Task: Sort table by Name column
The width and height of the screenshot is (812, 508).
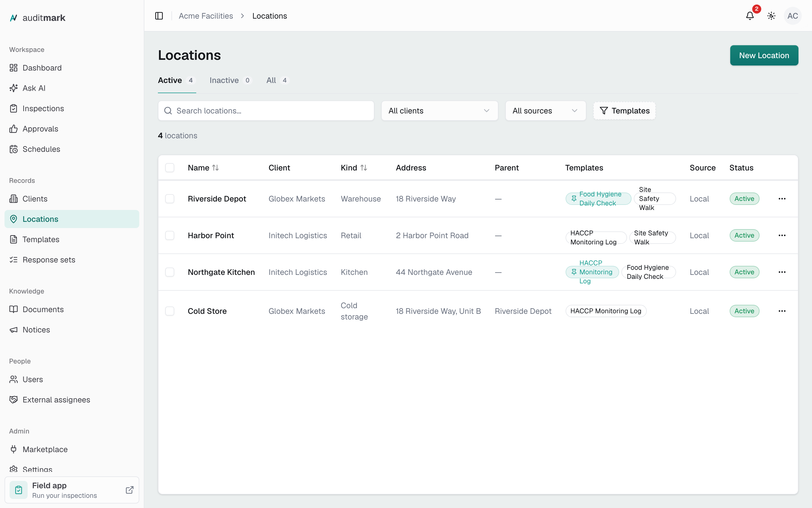Action: pyautogui.click(x=203, y=168)
